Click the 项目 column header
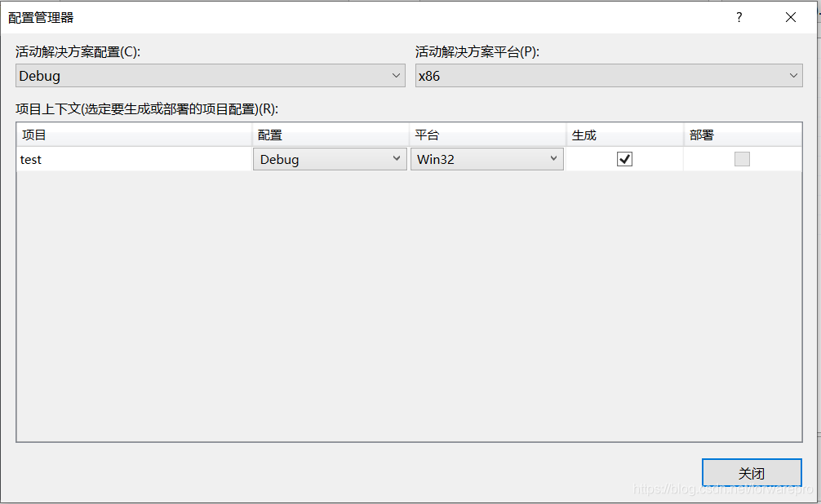 pos(33,135)
